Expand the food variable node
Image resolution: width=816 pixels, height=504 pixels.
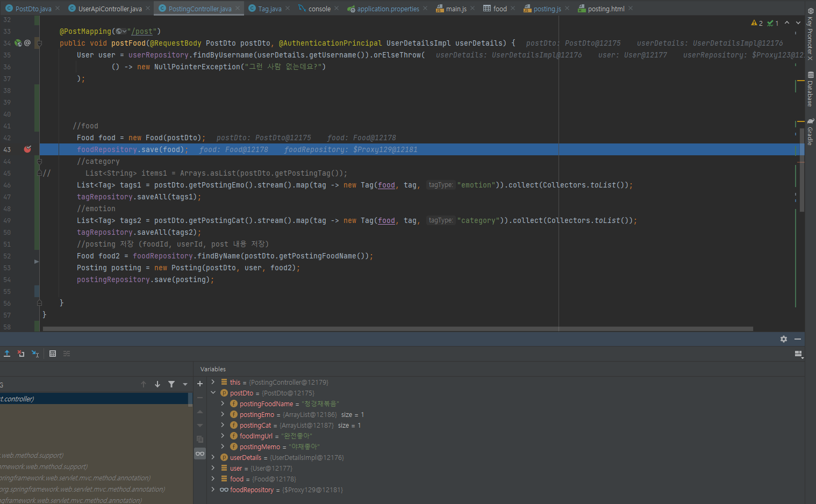coord(213,479)
